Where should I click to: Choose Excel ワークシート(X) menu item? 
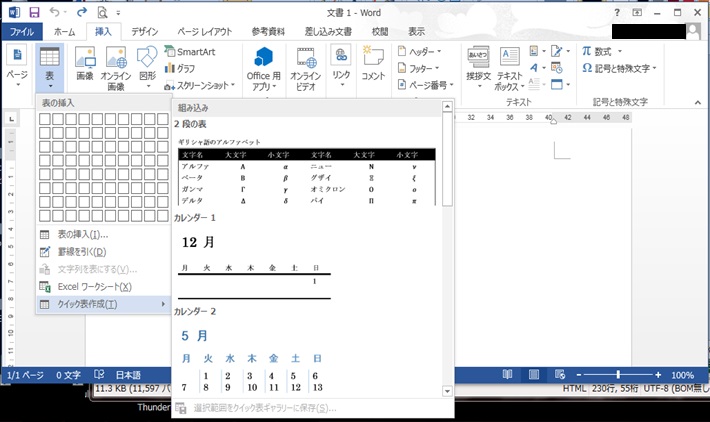pos(103,287)
